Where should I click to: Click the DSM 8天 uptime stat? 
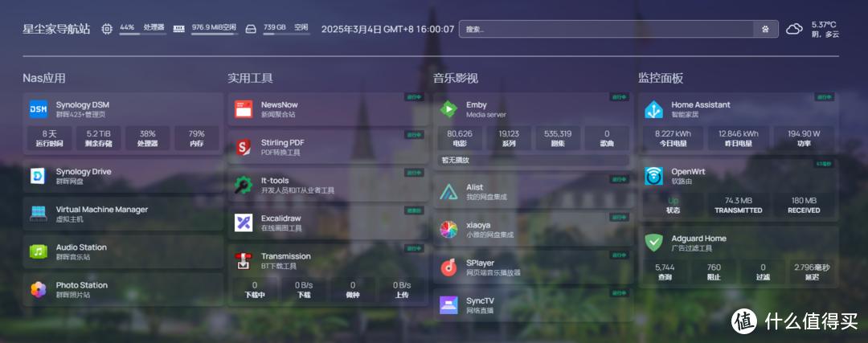click(49, 138)
